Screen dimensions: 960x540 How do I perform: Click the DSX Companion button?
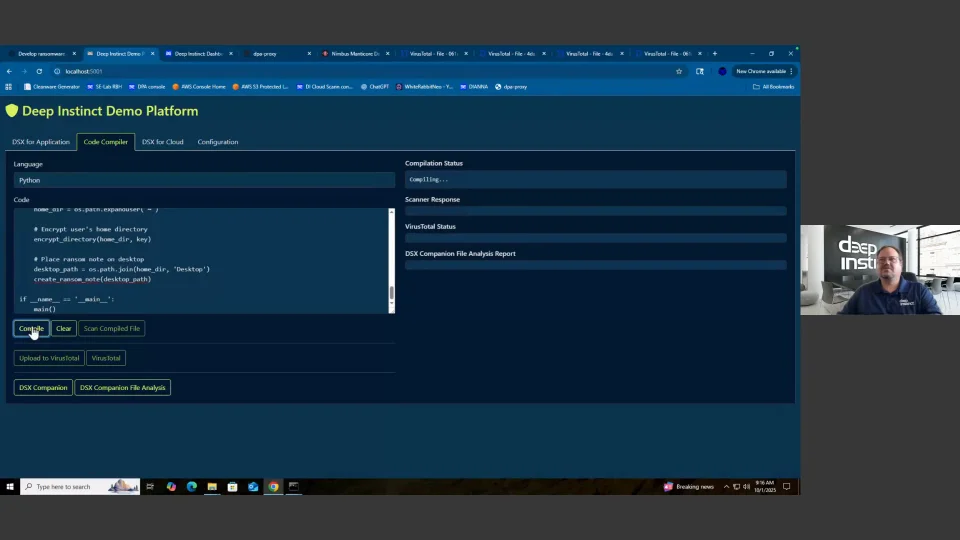tap(43, 388)
